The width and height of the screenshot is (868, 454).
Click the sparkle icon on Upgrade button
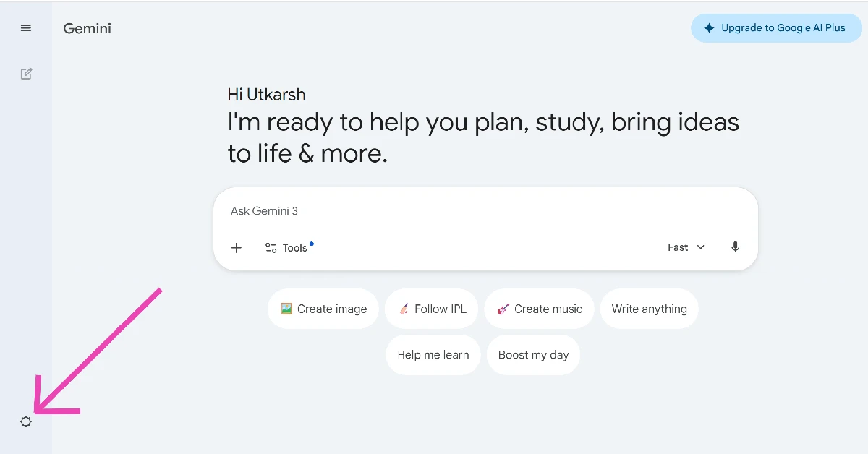click(709, 28)
